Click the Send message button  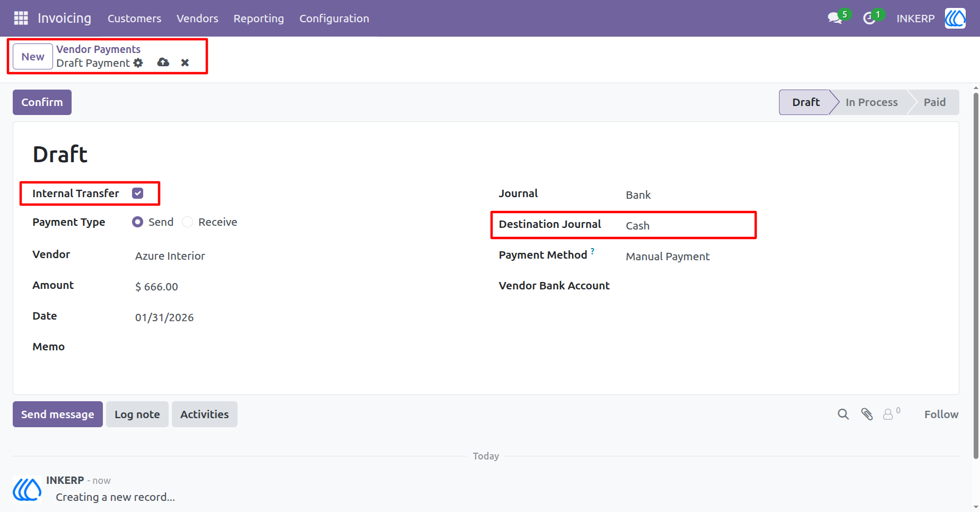pos(58,414)
